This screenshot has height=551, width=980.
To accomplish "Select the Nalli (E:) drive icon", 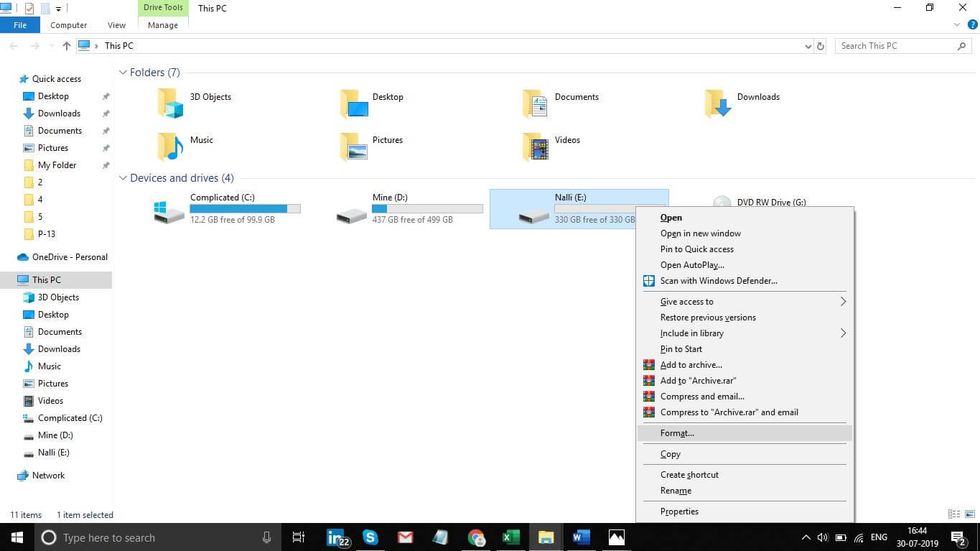I will tap(534, 214).
